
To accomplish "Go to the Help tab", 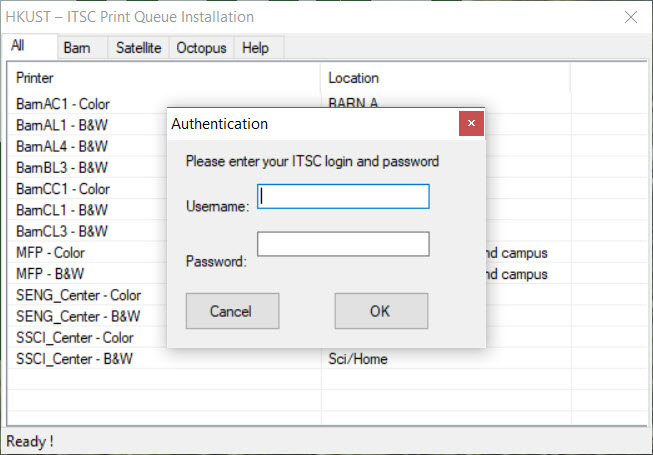I will click(255, 48).
